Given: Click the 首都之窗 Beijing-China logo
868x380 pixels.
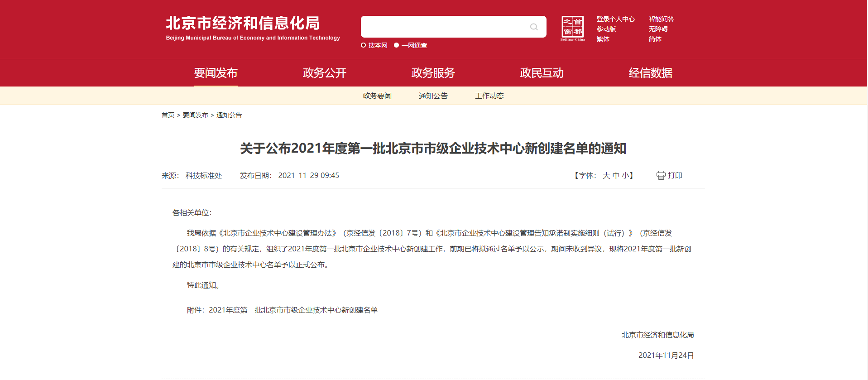Looking at the screenshot, I should pyautogui.click(x=572, y=28).
